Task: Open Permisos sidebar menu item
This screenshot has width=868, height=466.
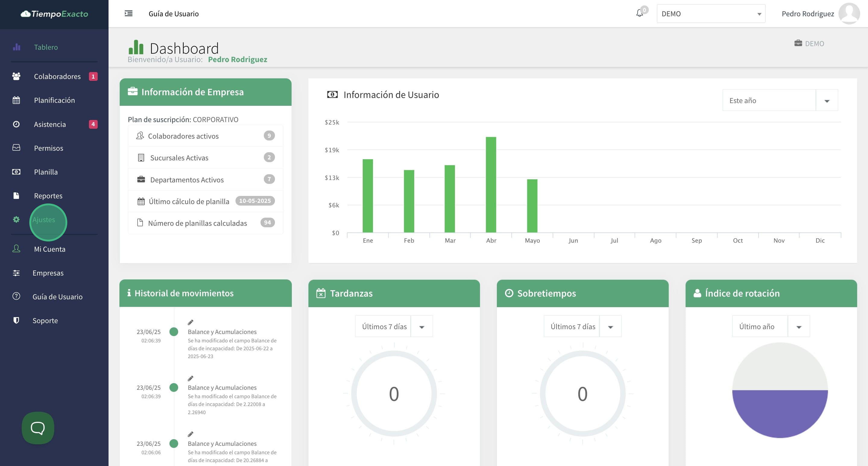Action: (48, 148)
